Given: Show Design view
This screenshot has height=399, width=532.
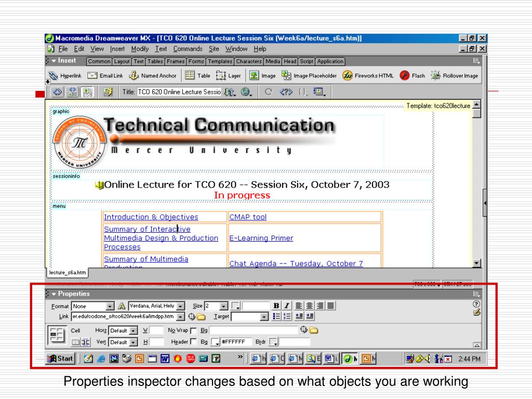Looking at the screenshot, I should coord(87,92).
